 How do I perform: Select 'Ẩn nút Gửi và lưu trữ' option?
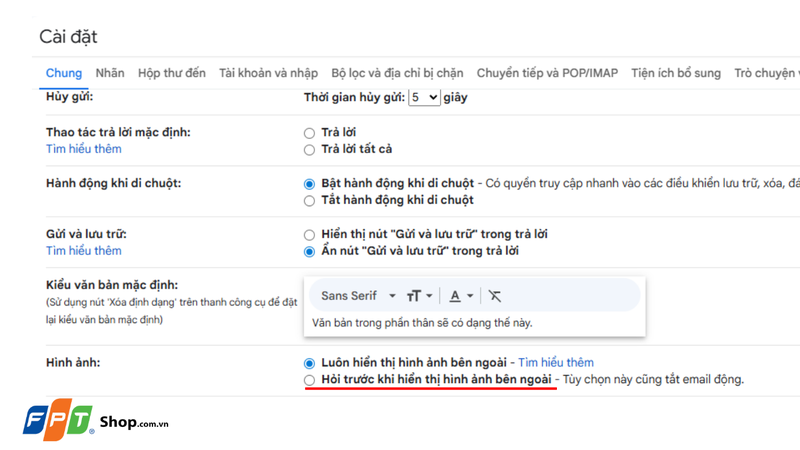[309, 252]
